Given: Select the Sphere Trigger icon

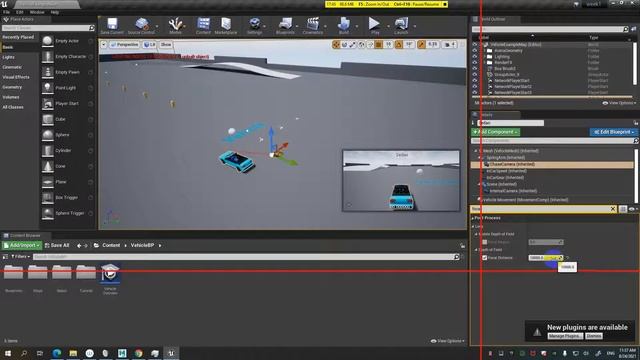Looking at the screenshot, I should coord(48,213).
